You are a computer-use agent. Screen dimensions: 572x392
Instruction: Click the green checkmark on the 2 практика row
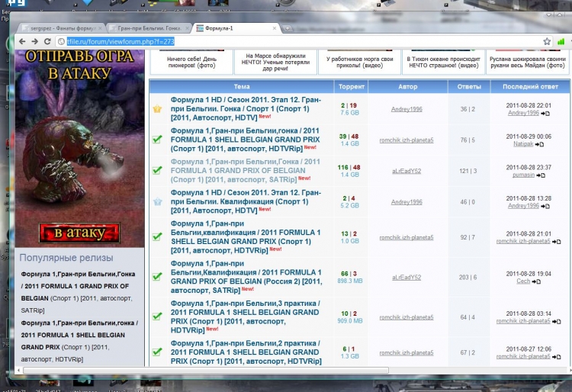[157, 352]
